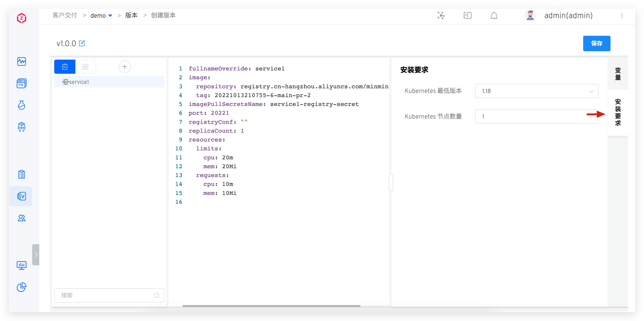
Task: Click the plus icon to add service
Action: pos(125,67)
